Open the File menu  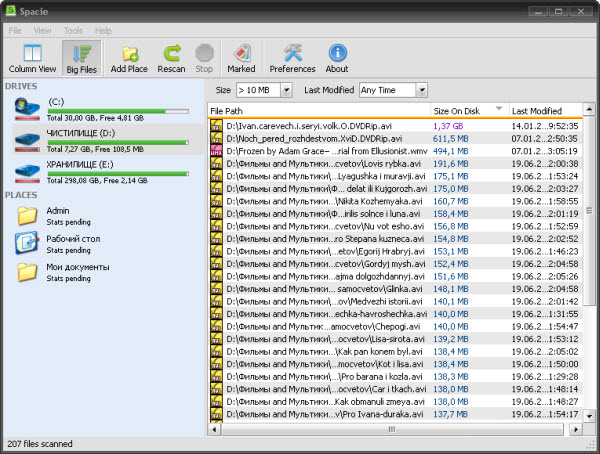[x=16, y=30]
